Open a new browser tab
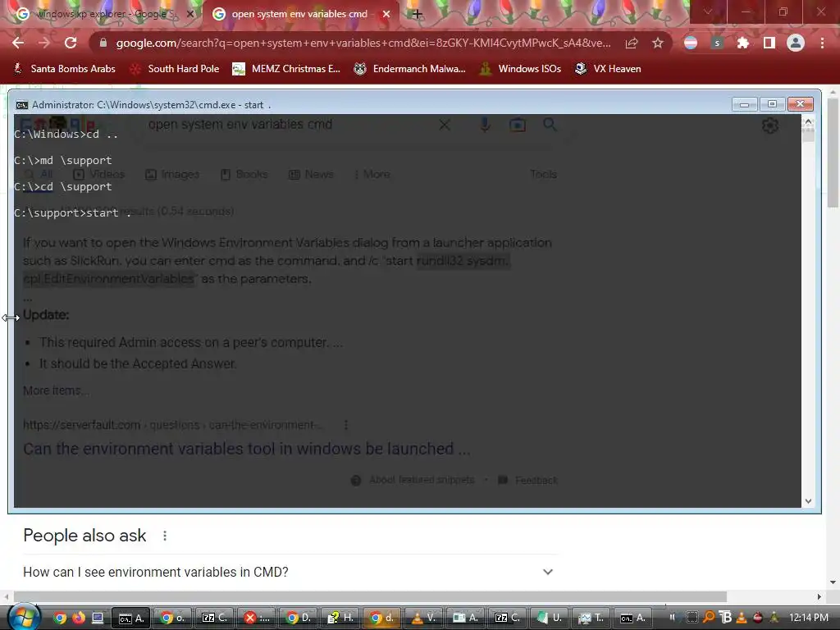 coord(417,14)
